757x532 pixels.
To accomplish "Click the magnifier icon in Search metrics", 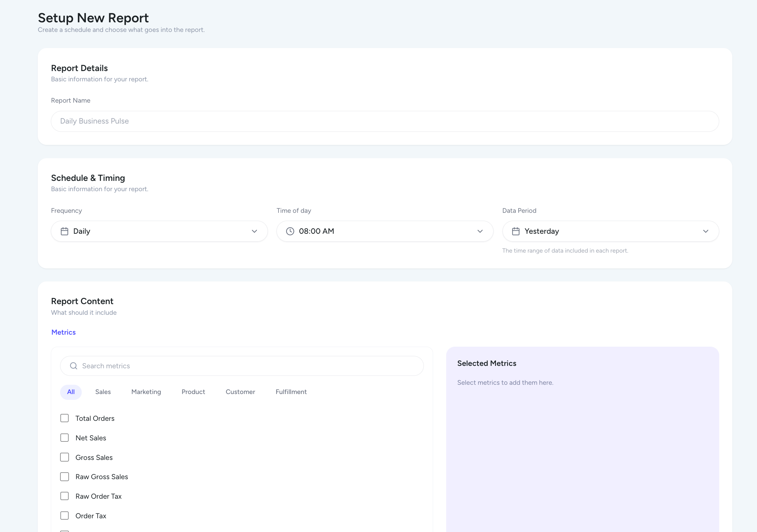I will coord(74,366).
